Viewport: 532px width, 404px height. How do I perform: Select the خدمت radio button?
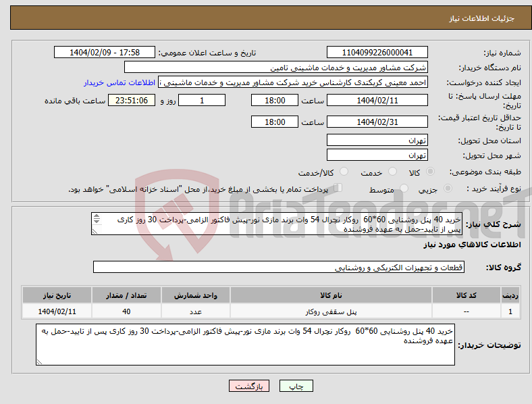392,172
